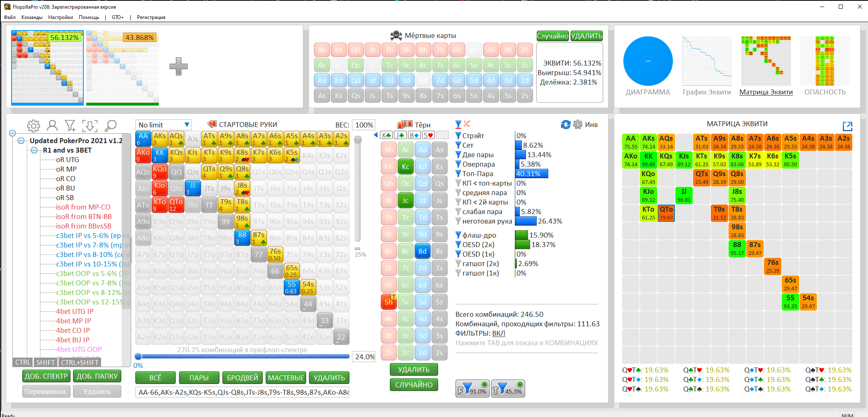Viewport: 868px width, 417px height.
Task: Open the tree filter funnel icon
Action: 70,125
